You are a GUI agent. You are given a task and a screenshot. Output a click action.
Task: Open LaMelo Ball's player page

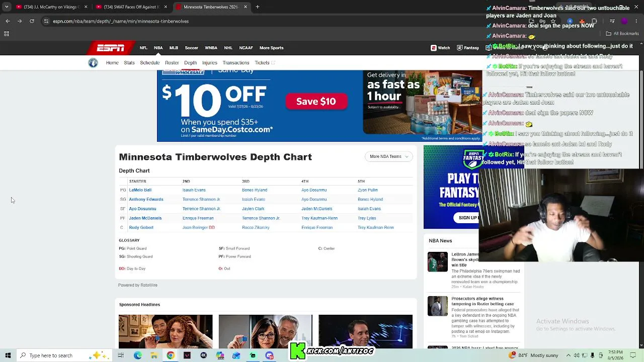140,190
